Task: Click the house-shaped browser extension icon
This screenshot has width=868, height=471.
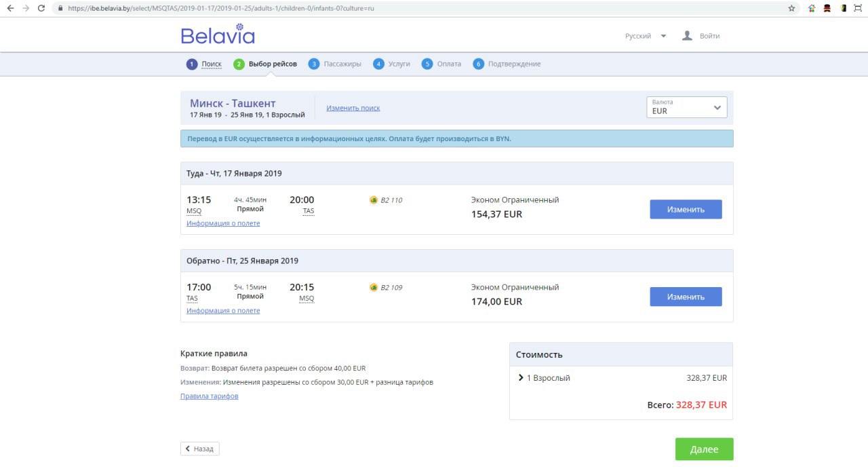Action: [x=812, y=8]
